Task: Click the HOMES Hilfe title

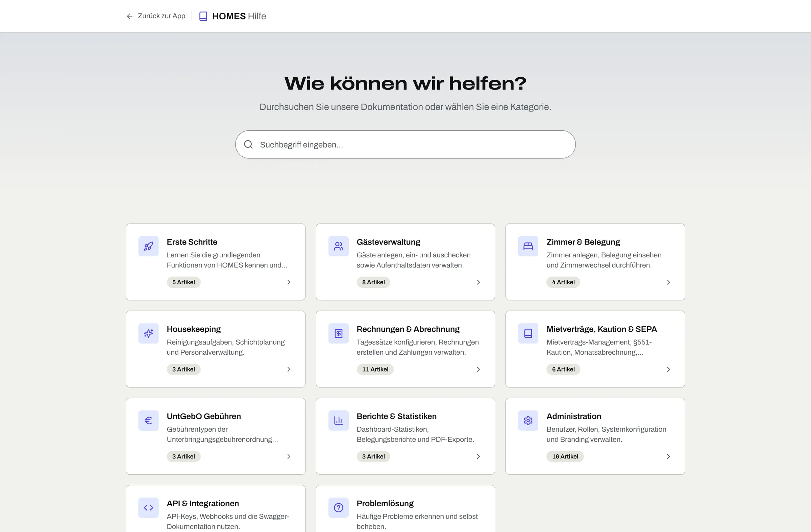Action: pyautogui.click(x=239, y=16)
